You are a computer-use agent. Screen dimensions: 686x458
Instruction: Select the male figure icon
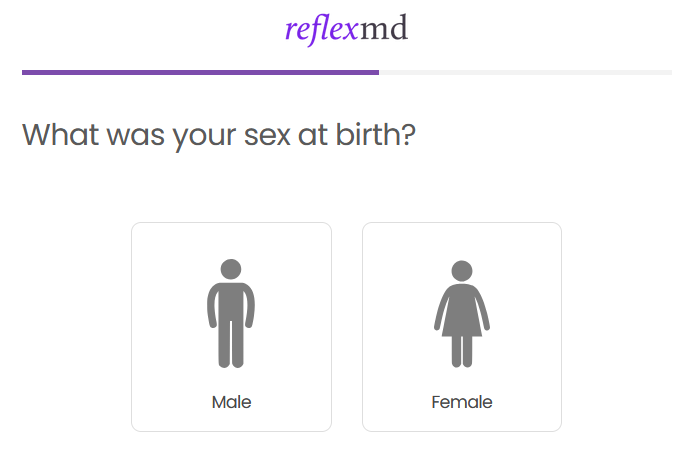(231, 313)
